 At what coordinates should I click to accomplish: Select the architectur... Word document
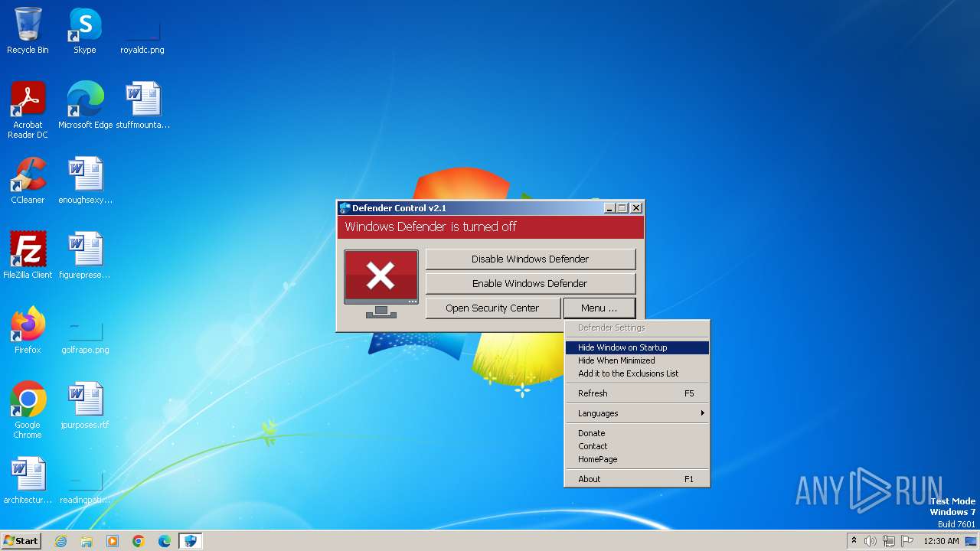pyautogui.click(x=28, y=480)
